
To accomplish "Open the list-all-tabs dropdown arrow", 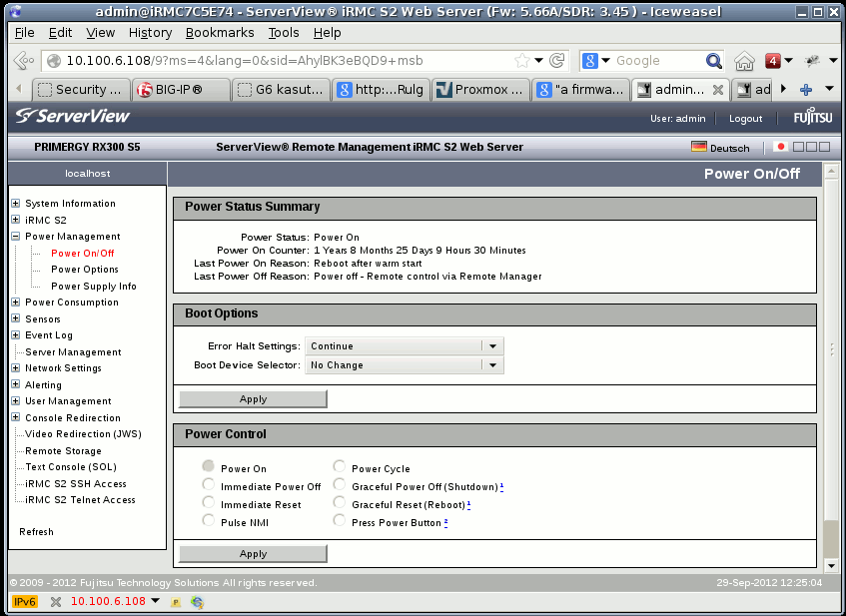I will pyautogui.click(x=829, y=89).
